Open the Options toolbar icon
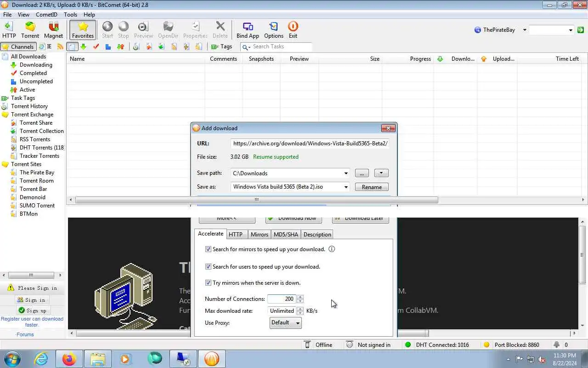Image resolution: width=588 pixels, height=368 pixels. coord(274,30)
